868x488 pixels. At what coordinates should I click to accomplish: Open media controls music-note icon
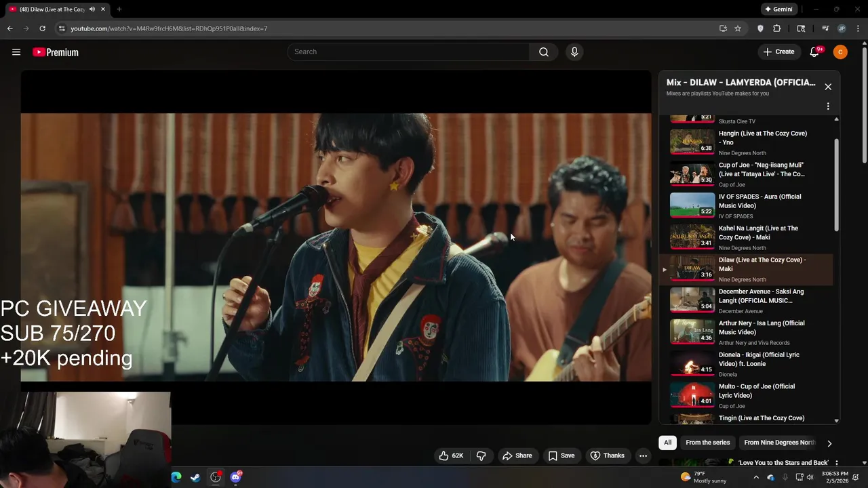825,28
